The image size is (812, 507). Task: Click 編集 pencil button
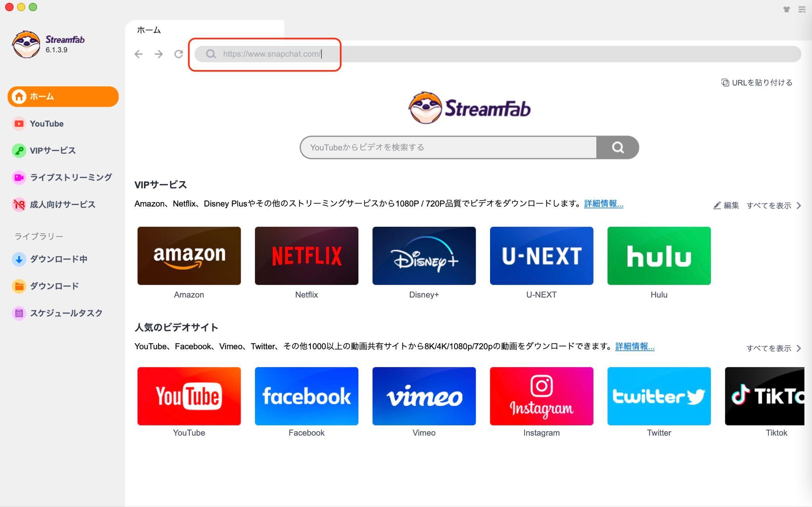[726, 205]
